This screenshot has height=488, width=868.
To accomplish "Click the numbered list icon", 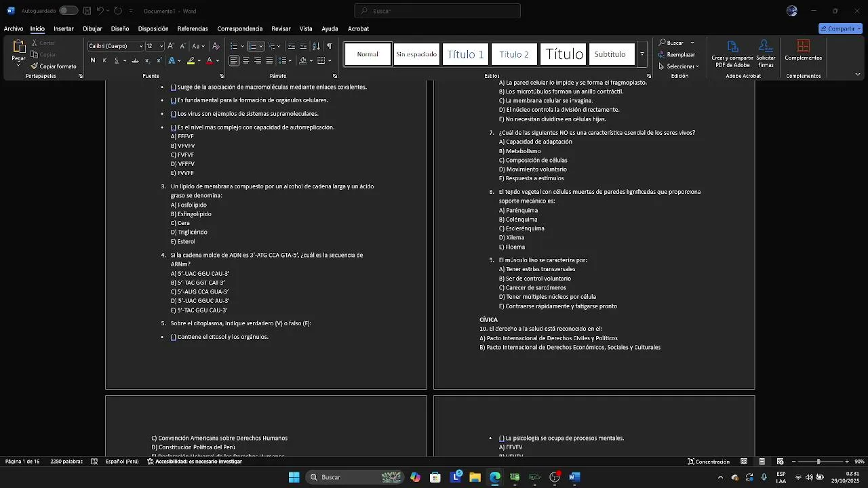I will (x=252, y=46).
